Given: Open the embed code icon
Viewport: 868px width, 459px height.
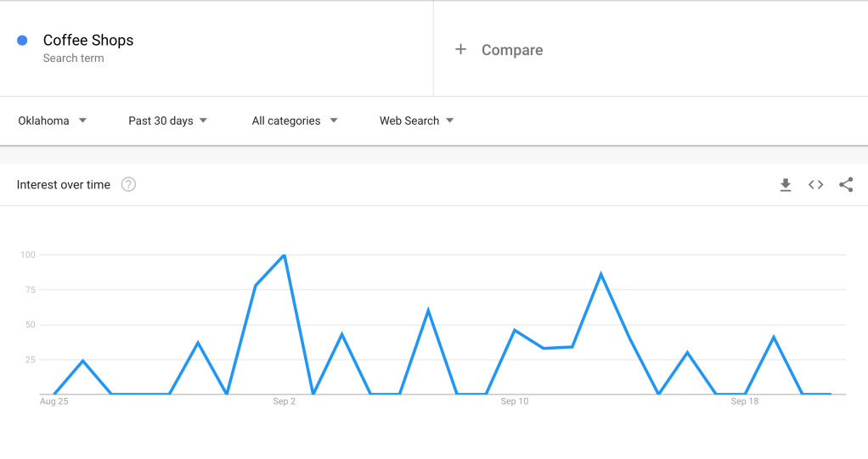Looking at the screenshot, I should pyautogui.click(x=815, y=185).
